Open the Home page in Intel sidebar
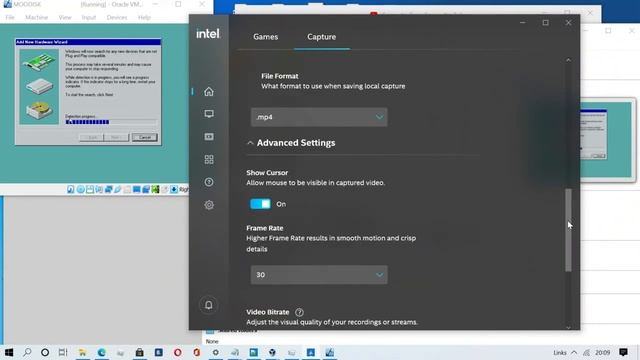Image resolution: width=640 pixels, height=360 pixels. point(209,92)
